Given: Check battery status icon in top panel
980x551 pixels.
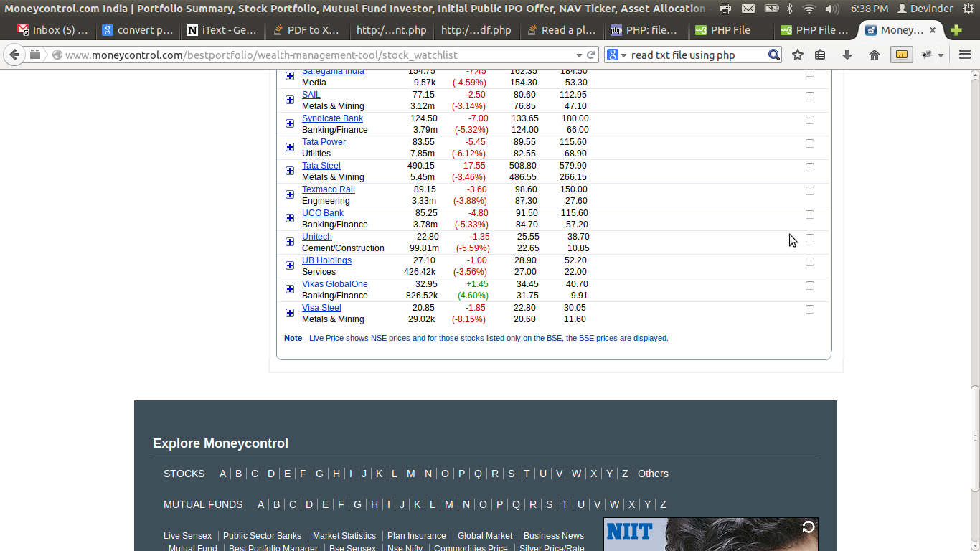Looking at the screenshot, I should tap(771, 9).
